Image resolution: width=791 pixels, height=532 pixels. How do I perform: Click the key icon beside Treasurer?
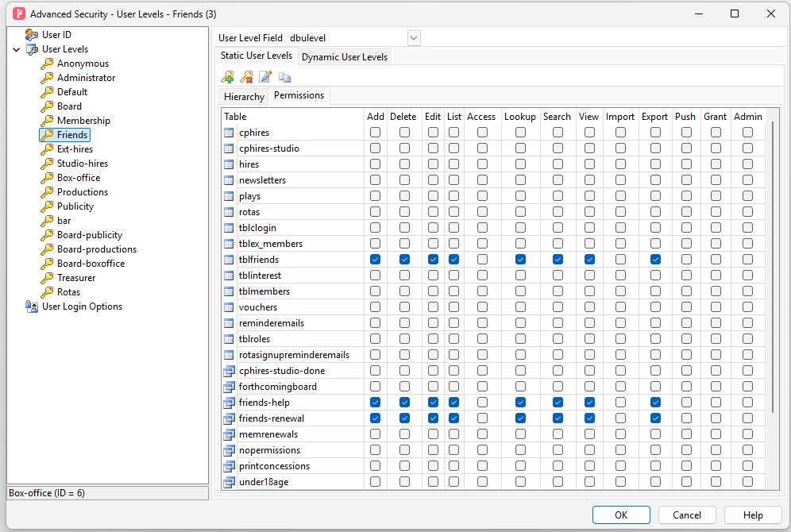[x=47, y=278]
